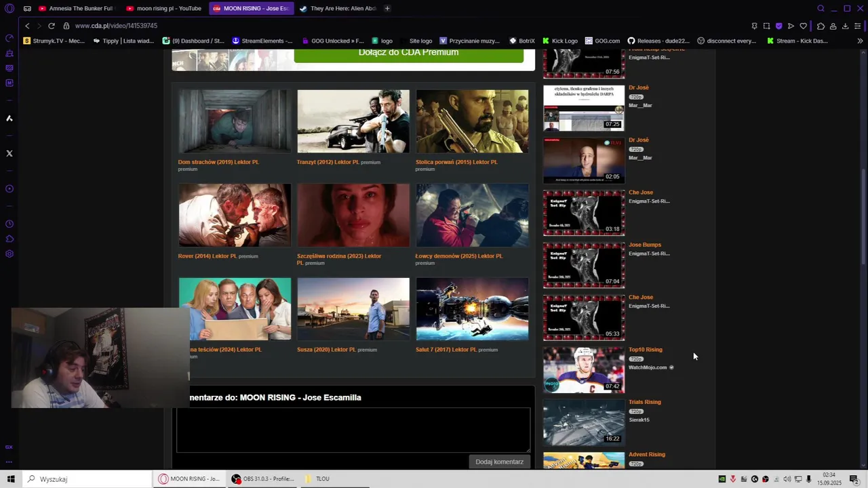Click the page vertical scrollbar

click(x=863, y=258)
